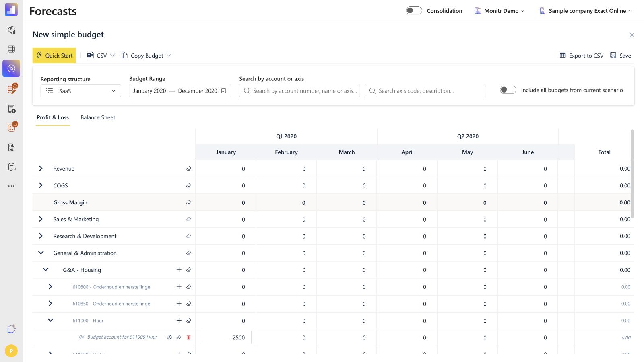This screenshot has height=362, width=644.
Task: Toggle the Consolidation switch
Action: 414,11
